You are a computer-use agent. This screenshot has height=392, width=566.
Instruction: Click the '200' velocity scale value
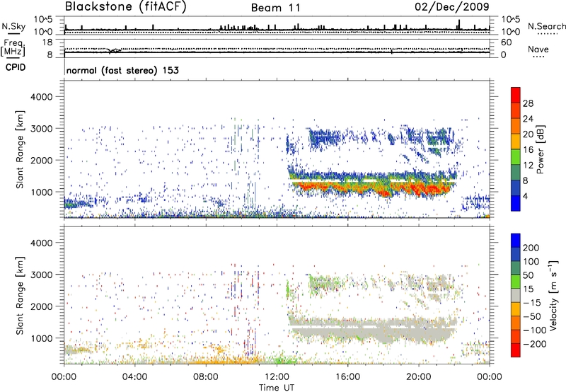point(531,248)
